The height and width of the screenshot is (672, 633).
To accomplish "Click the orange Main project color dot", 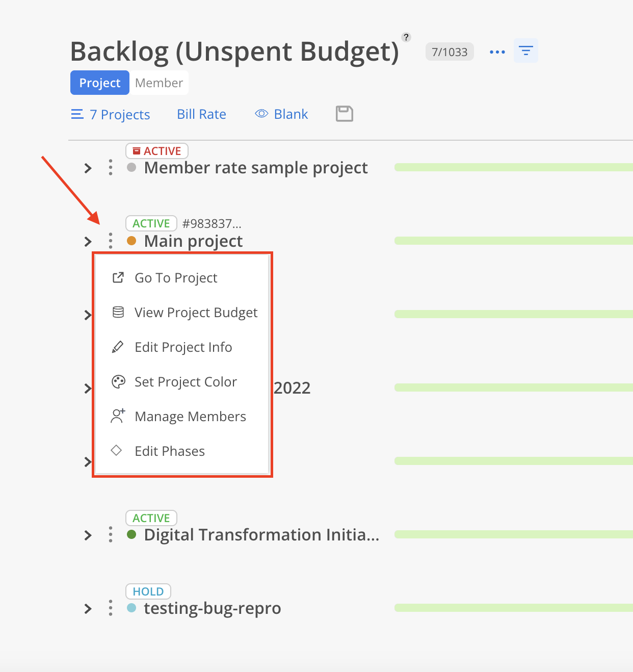I will (x=131, y=241).
